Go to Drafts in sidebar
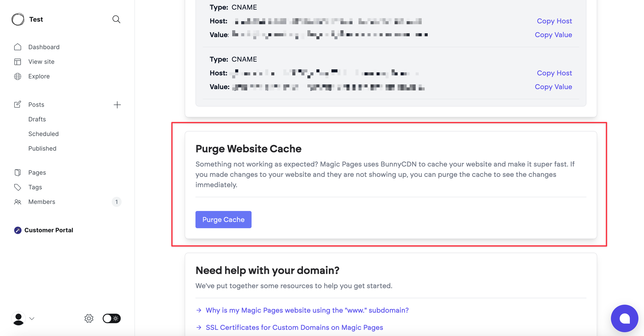 coord(37,119)
